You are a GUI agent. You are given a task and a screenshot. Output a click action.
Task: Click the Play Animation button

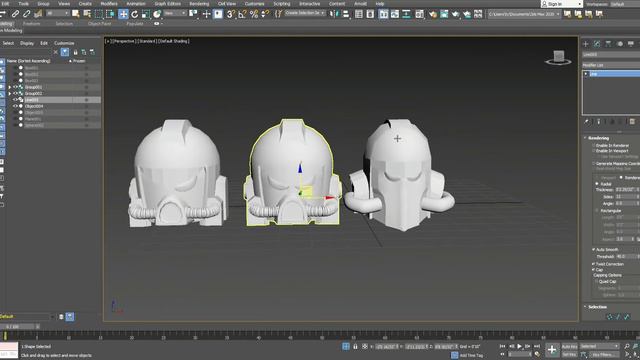(520, 346)
